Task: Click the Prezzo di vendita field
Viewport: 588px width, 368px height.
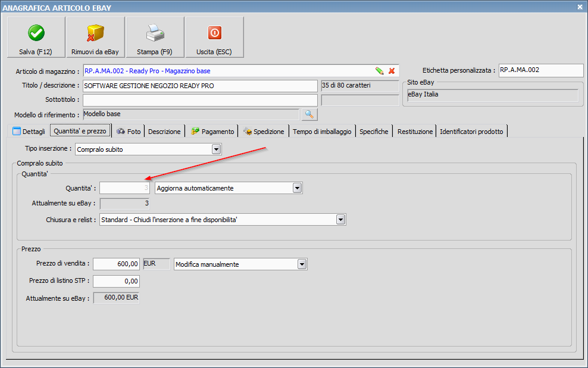Action: point(116,264)
